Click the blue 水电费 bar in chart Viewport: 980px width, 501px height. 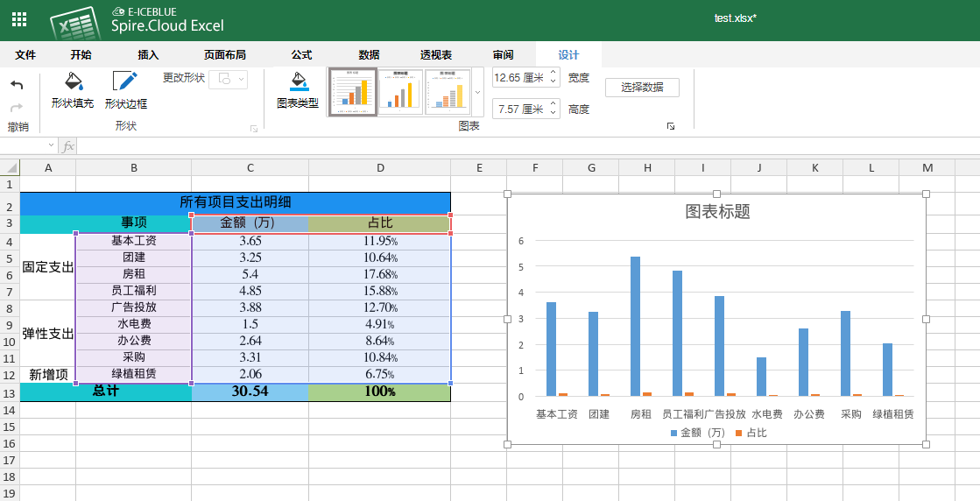pos(761,377)
